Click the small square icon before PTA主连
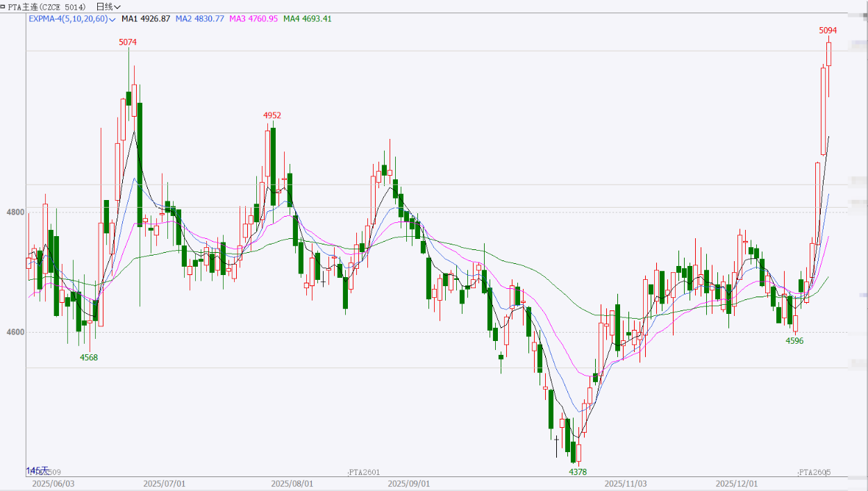This screenshot has width=868, height=491. tap(3, 6)
